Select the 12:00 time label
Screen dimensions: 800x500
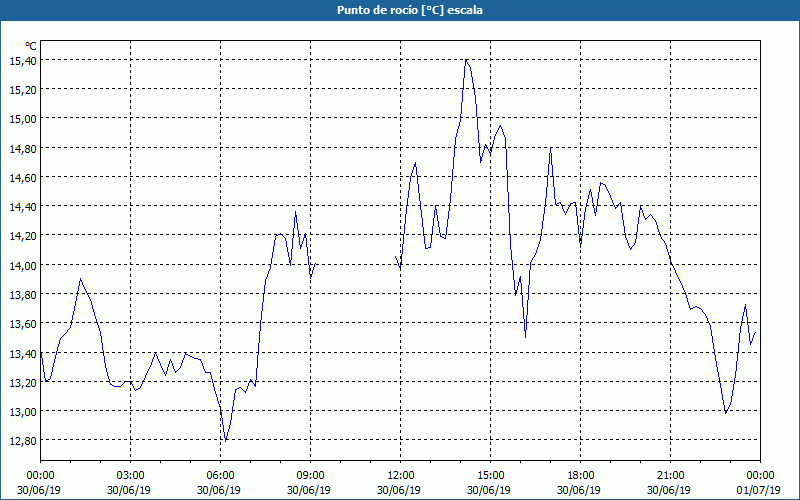click(401, 476)
